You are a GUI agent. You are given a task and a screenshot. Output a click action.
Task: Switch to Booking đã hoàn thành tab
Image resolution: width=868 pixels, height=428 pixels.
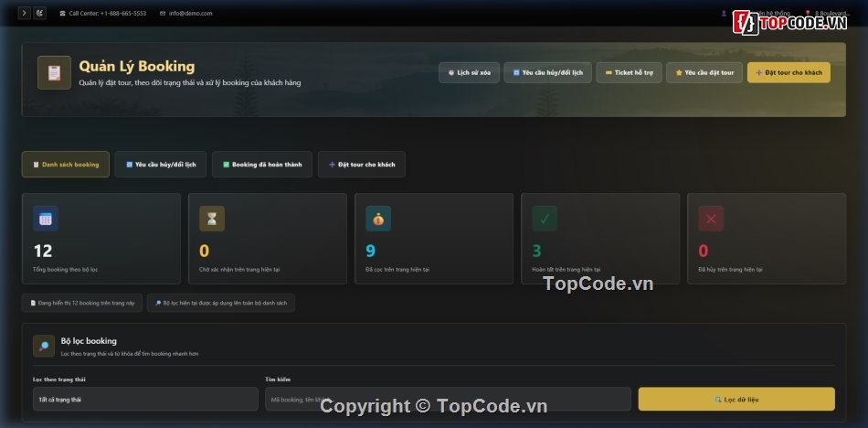click(262, 165)
